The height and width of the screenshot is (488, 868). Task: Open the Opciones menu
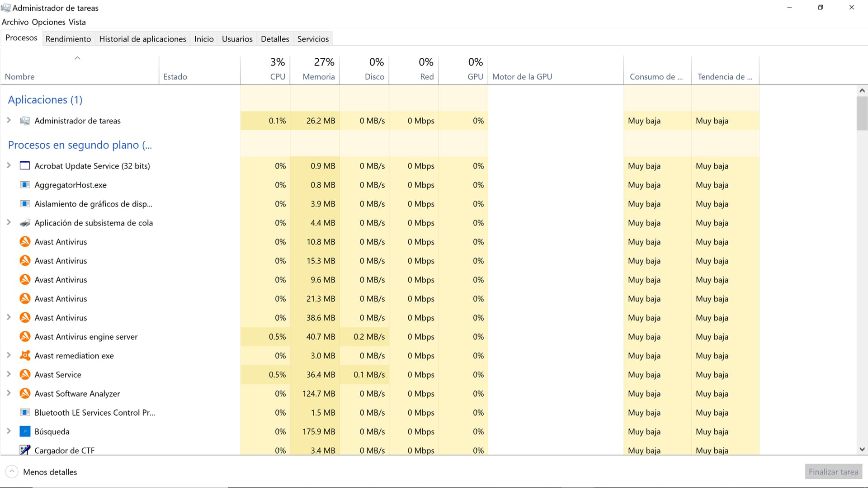[x=49, y=22]
